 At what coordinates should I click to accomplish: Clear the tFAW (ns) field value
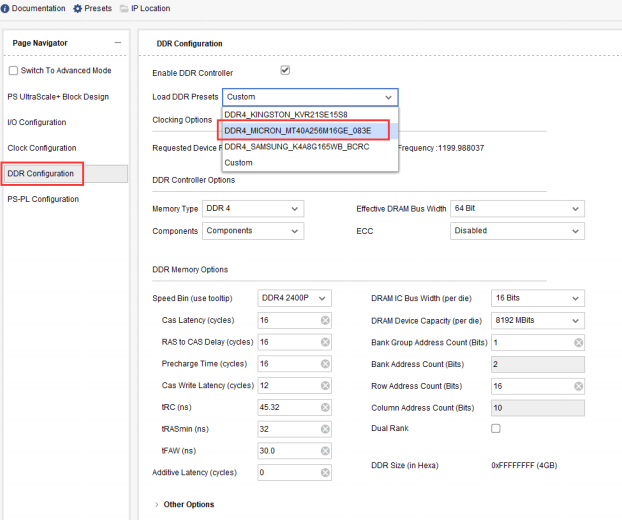tap(325, 451)
